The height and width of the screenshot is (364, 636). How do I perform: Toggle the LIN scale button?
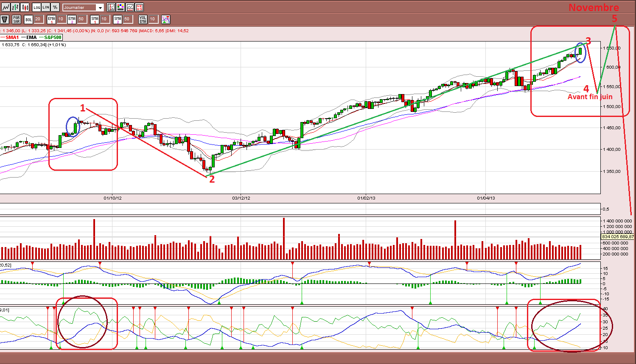[46, 7]
